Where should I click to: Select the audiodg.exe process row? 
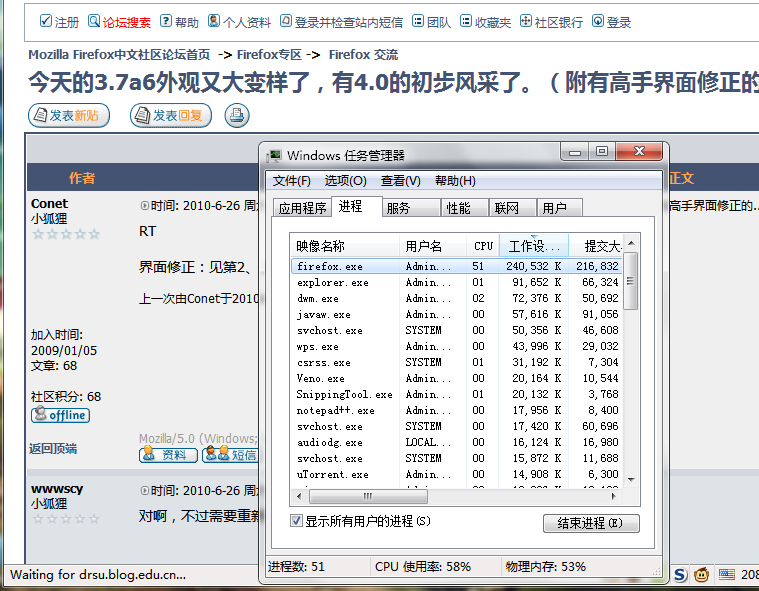tap(457, 442)
